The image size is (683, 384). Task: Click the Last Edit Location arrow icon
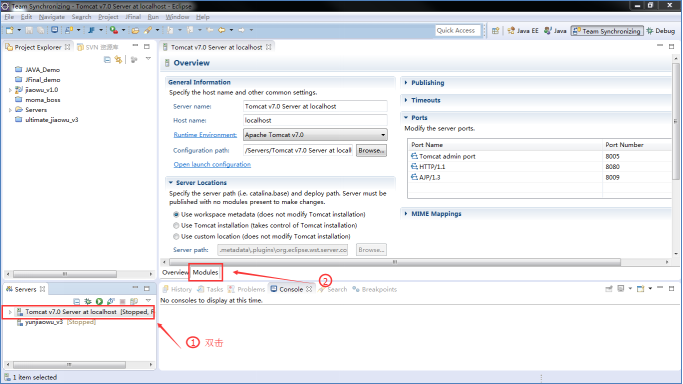pos(210,30)
